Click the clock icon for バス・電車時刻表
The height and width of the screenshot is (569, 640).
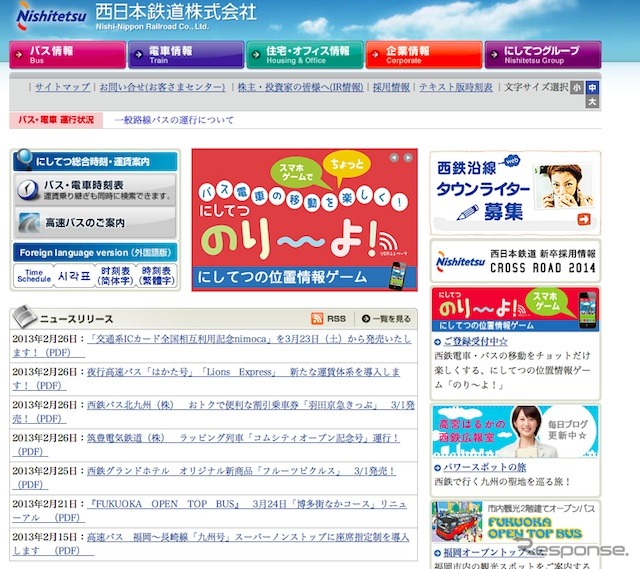pos(28,190)
